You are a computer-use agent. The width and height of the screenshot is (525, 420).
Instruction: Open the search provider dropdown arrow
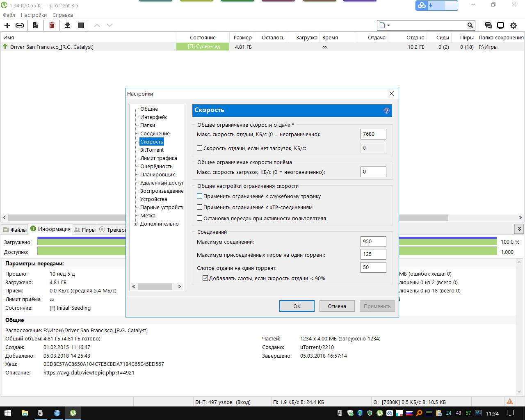tap(388, 25)
